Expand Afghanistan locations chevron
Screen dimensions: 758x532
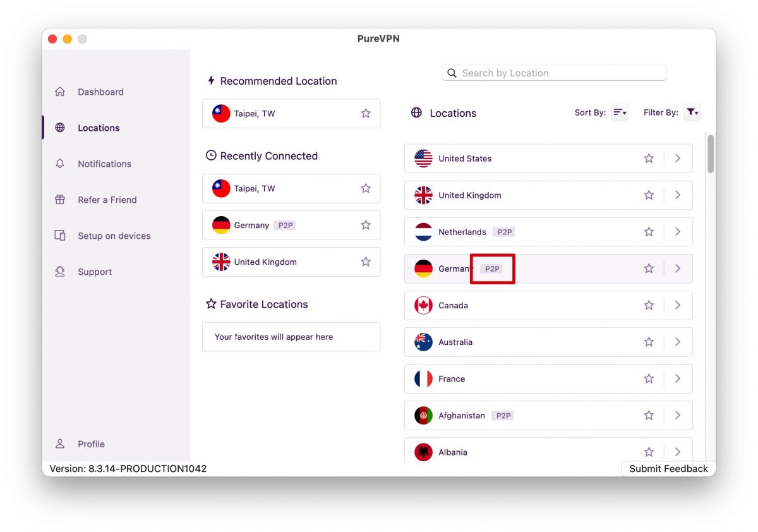pyautogui.click(x=678, y=415)
